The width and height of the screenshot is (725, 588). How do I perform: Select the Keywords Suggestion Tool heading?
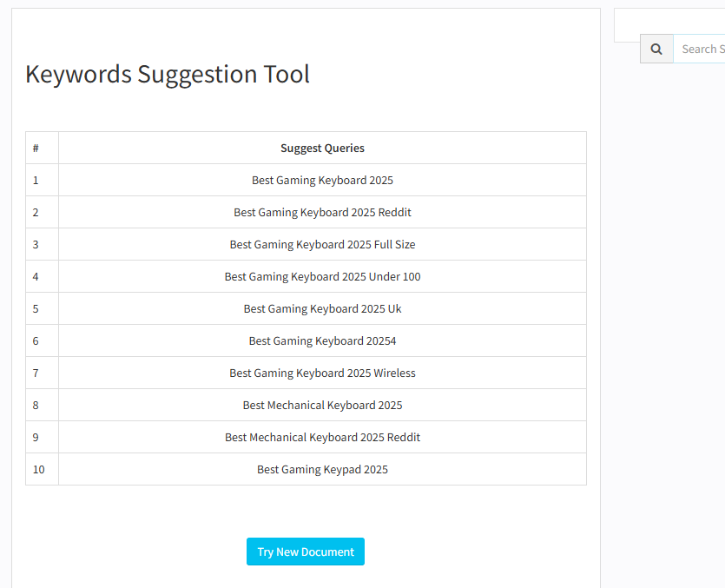pyautogui.click(x=168, y=74)
